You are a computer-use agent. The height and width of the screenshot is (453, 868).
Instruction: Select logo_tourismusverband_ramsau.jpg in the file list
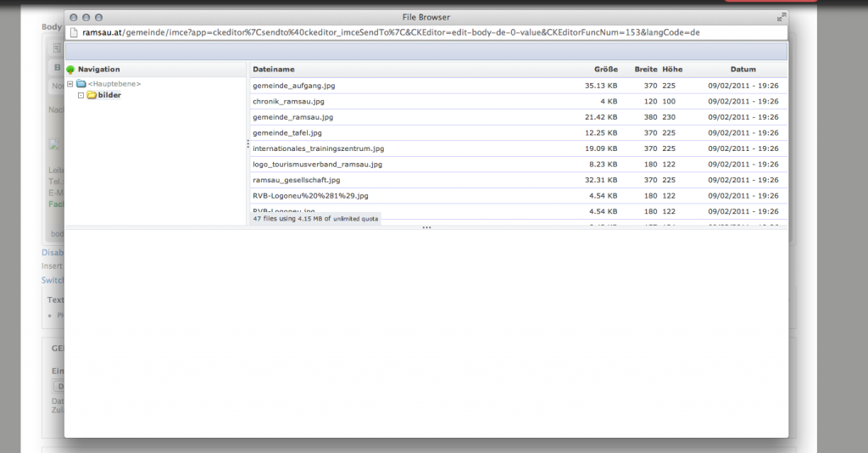coord(317,164)
